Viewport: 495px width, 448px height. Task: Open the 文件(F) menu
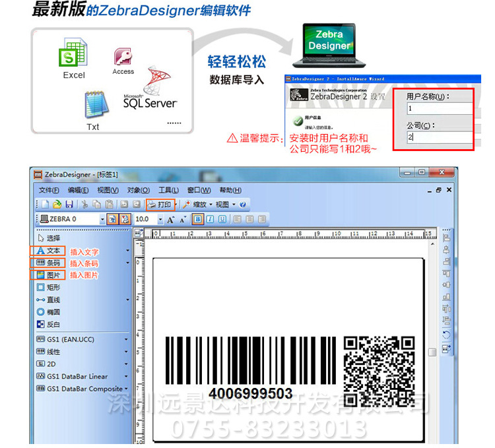(x=49, y=190)
